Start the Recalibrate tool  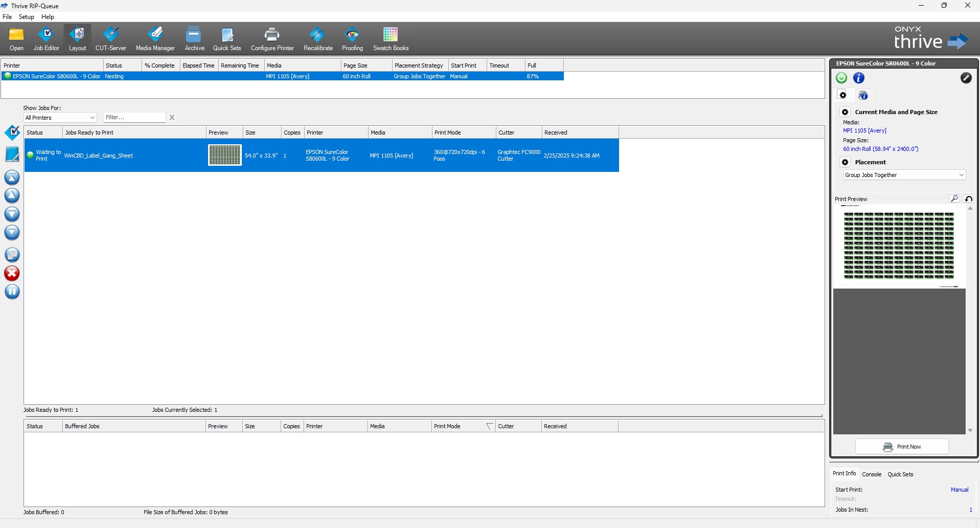pyautogui.click(x=318, y=39)
